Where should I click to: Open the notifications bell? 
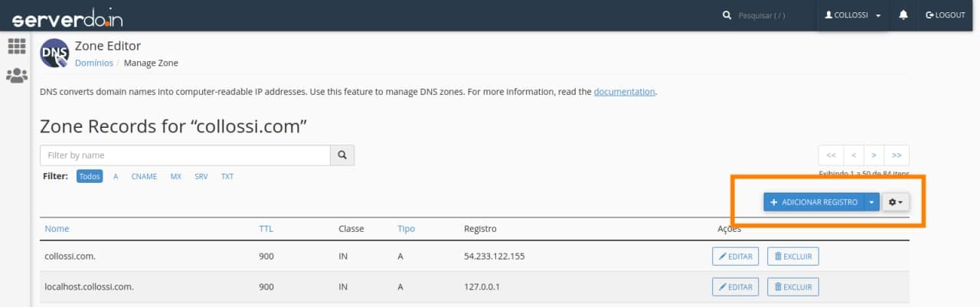(903, 15)
